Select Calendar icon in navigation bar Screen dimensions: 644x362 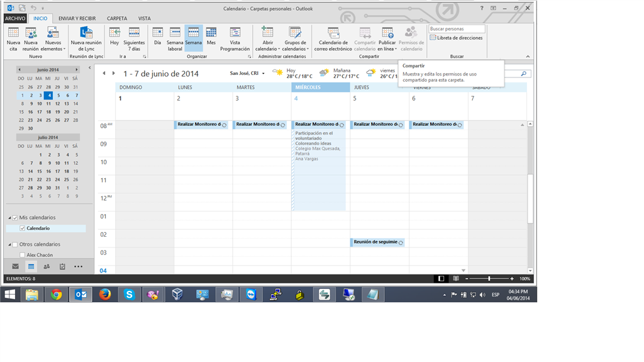click(x=31, y=266)
